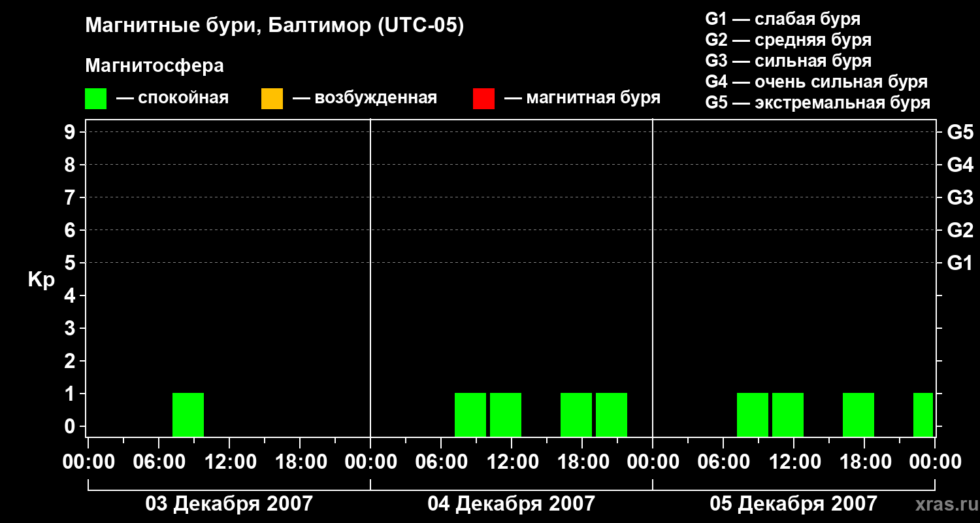The image size is (980, 523).
Task: Click the 'Магнитосфера' heading
Action: pos(155,66)
